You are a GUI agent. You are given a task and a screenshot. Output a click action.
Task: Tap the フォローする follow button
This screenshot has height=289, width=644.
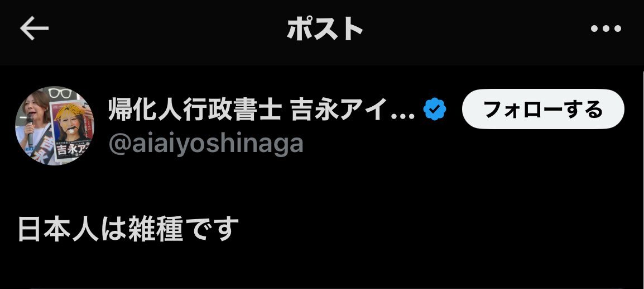point(543,109)
